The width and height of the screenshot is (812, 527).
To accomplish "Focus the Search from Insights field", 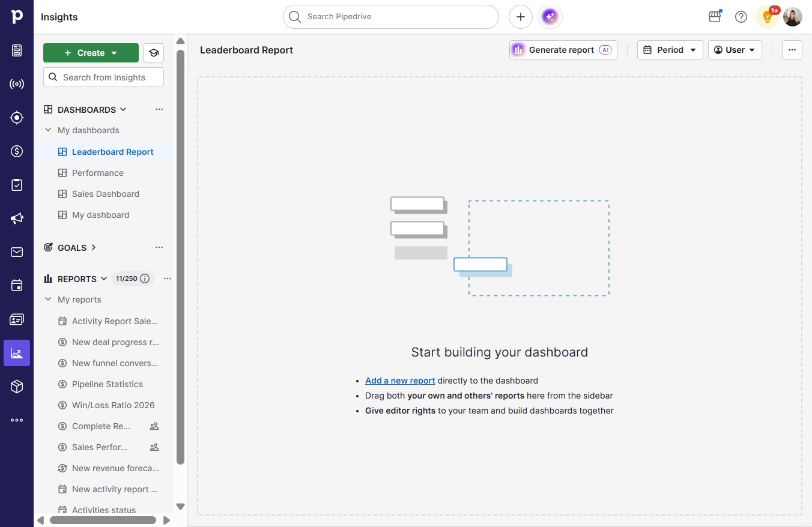I will (103, 77).
